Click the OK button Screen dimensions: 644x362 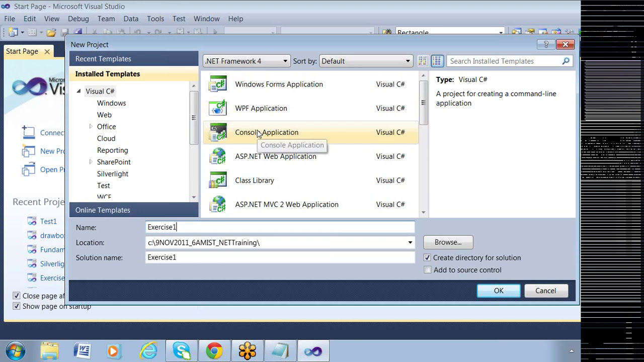click(x=499, y=291)
